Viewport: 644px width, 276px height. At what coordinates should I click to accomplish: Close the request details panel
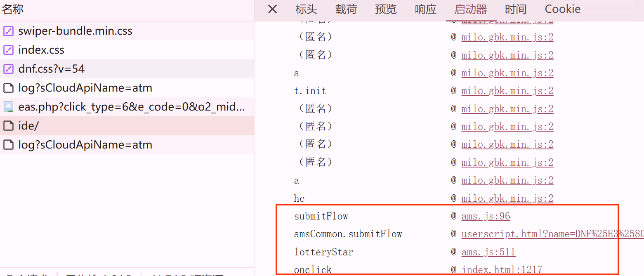272,9
